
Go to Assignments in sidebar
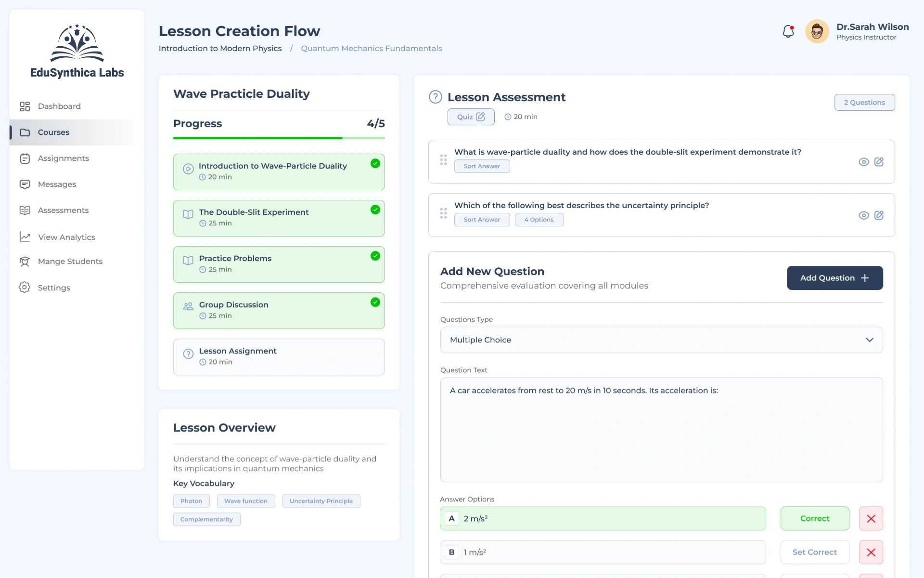(63, 158)
